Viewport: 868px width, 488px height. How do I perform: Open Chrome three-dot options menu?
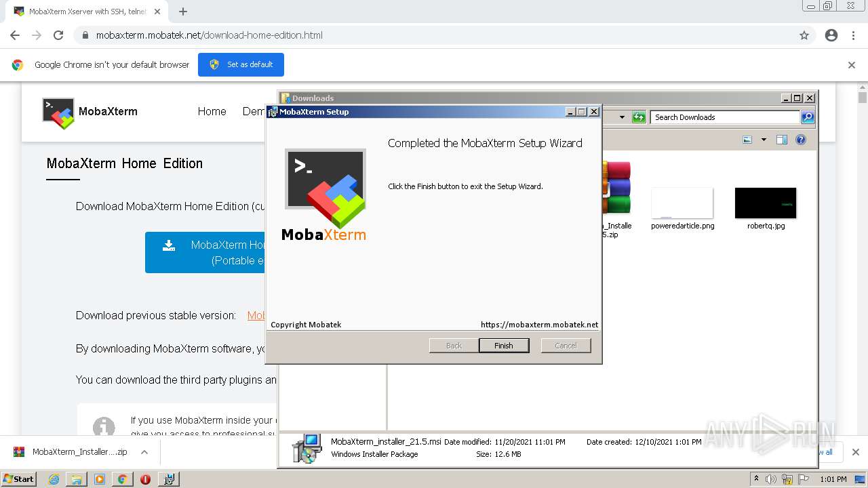pos(853,35)
